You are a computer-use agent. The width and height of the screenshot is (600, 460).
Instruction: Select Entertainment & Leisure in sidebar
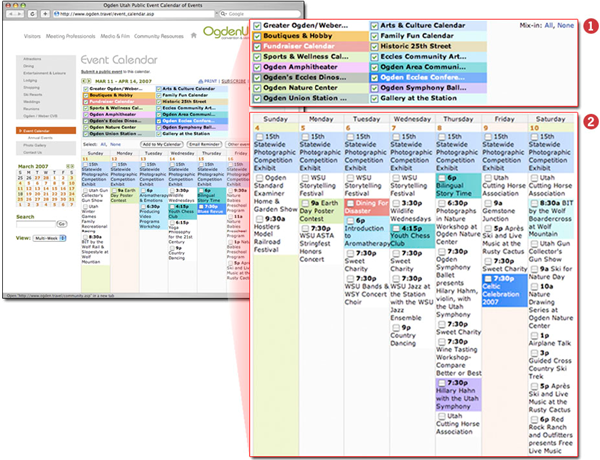[x=44, y=73]
